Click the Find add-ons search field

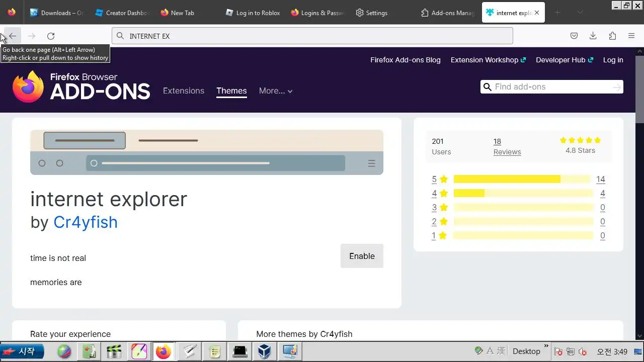[552, 87]
